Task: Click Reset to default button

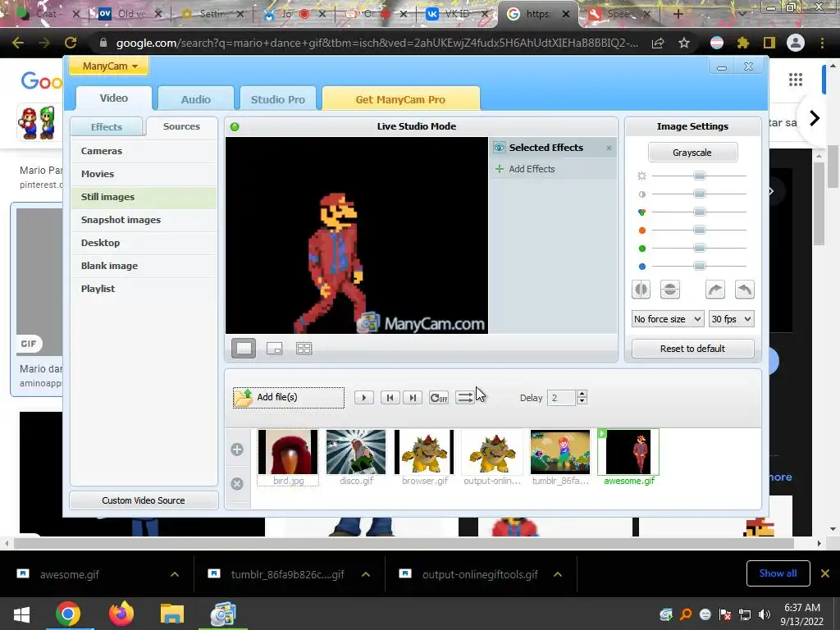Action: 692,349
